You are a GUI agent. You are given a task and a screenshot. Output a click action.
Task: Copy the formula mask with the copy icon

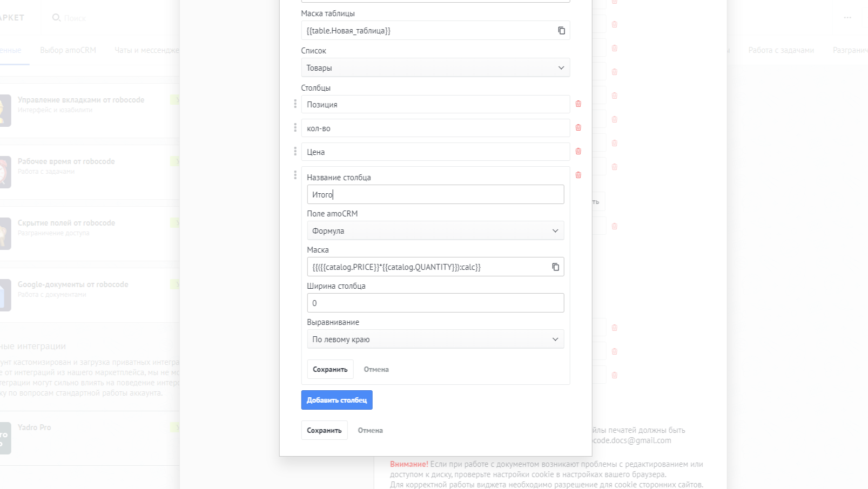pyautogui.click(x=555, y=267)
